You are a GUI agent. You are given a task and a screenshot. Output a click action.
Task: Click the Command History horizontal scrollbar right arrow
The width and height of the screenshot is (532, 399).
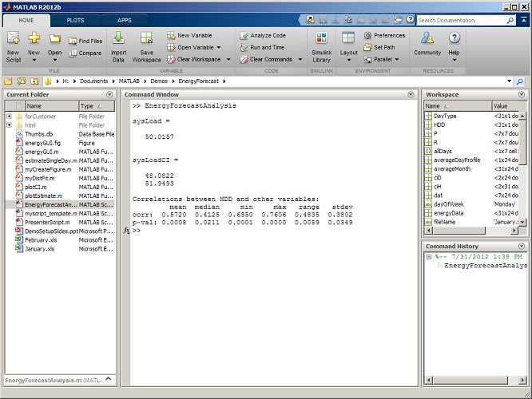522,381
